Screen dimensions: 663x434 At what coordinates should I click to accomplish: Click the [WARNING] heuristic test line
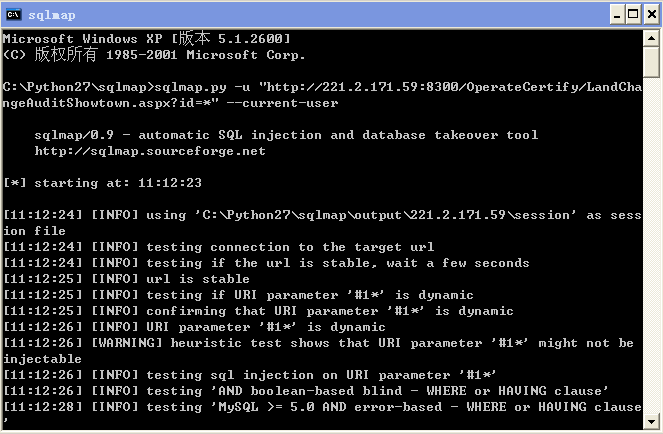click(318, 351)
